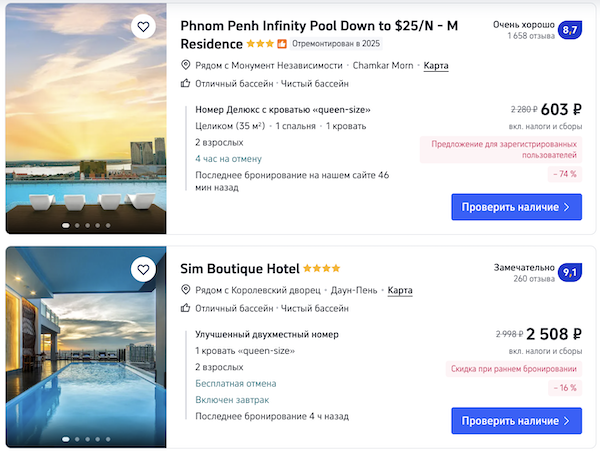Click location pin near Королевский дворец

point(185,290)
